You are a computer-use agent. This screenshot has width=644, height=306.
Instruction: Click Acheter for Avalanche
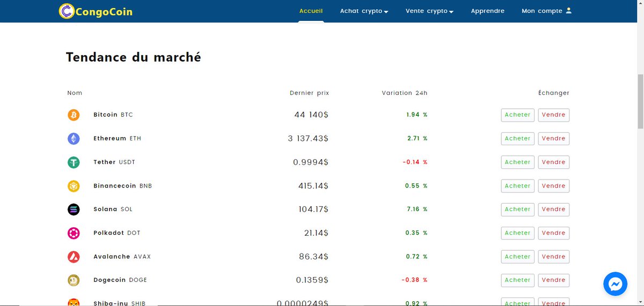(x=518, y=257)
